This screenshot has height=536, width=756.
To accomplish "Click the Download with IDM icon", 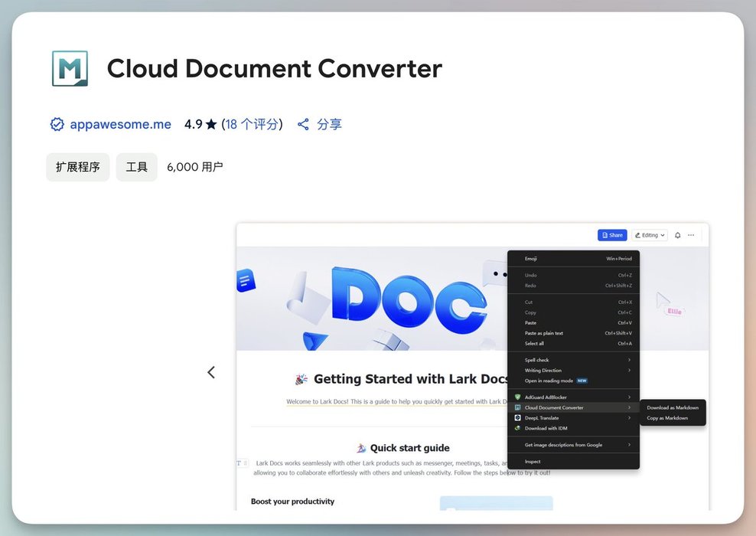I will pyautogui.click(x=518, y=428).
